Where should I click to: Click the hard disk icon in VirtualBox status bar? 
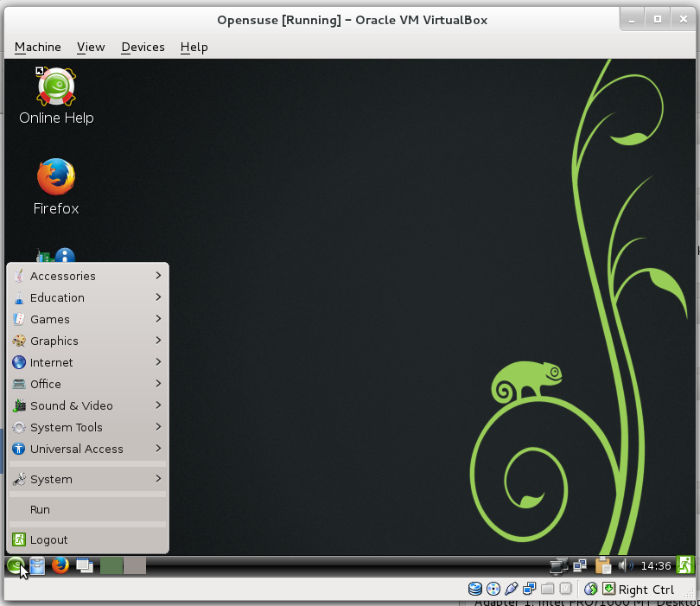click(475, 588)
